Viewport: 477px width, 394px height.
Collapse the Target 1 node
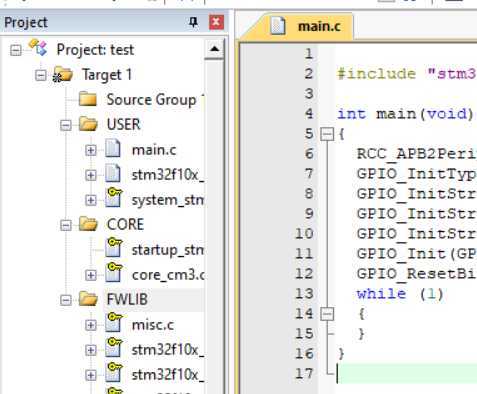coord(41,75)
